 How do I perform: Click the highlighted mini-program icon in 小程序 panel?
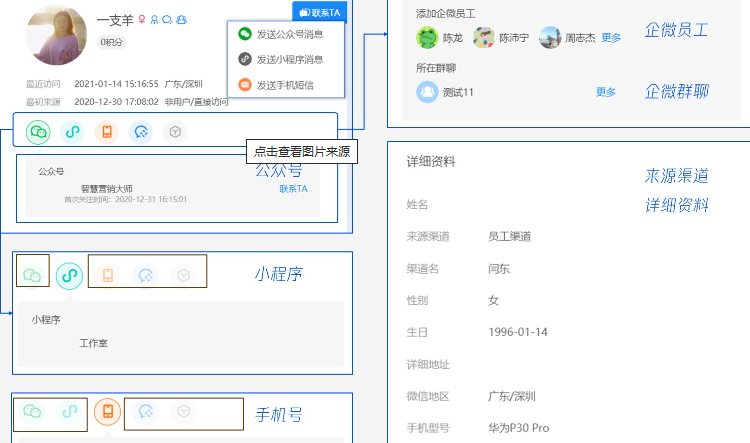(68, 275)
